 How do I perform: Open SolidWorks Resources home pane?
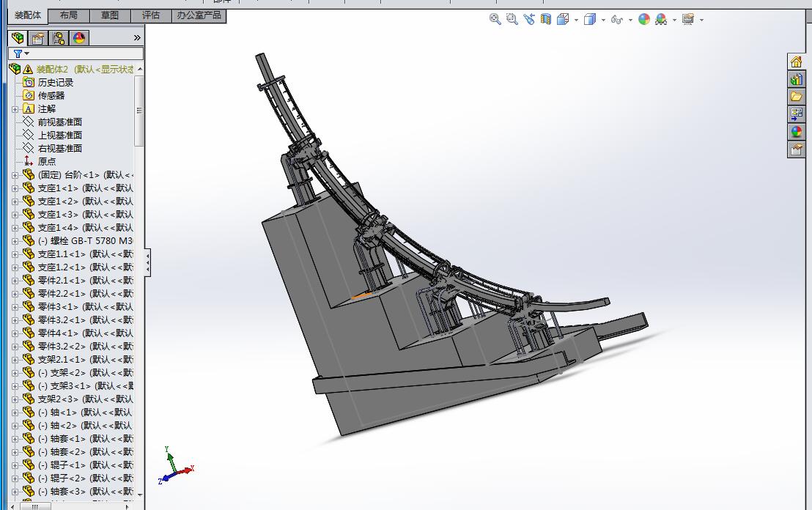pyautogui.click(x=796, y=62)
